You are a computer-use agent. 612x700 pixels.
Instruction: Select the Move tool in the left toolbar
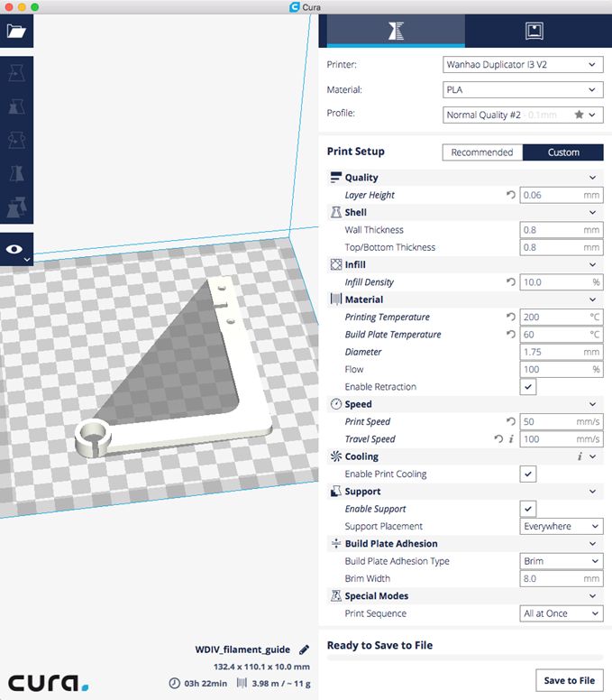tap(16, 73)
